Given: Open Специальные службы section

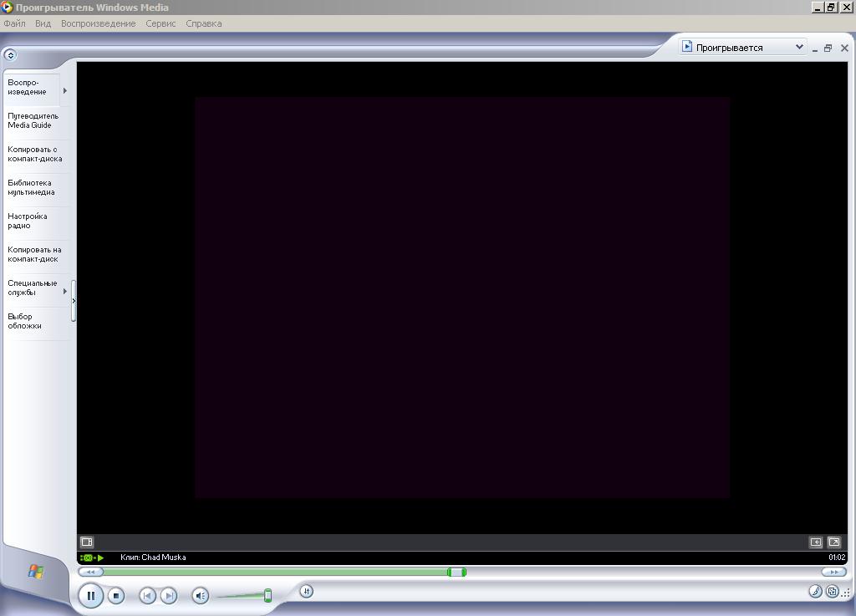Looking at the screenshot, I should (x=33, y=288).
